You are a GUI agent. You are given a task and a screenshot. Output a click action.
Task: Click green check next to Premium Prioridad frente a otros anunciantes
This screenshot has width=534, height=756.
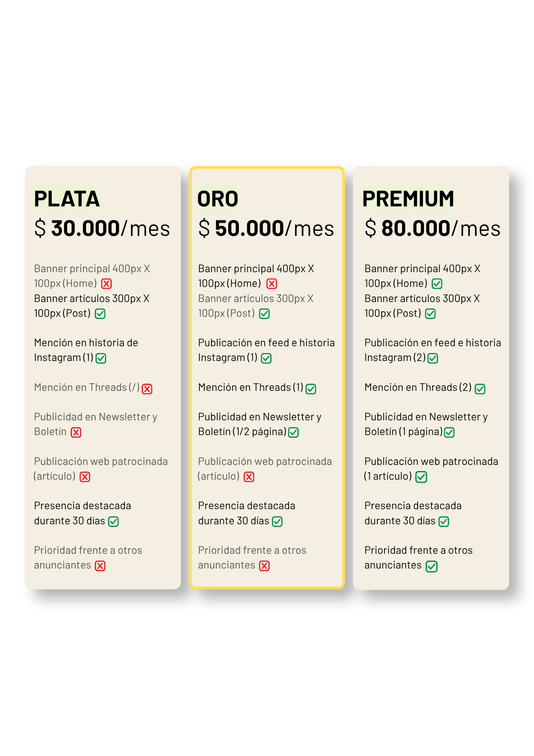[x=431, y=566]
